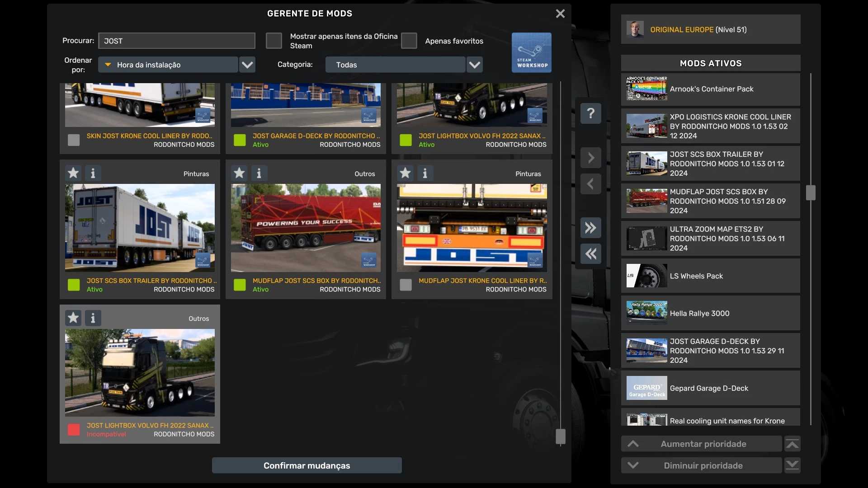Open JOST SCS BOX TRAILER mod thumbnail
The height and width of the screenshot is (488, 868).
click(140, 228)
